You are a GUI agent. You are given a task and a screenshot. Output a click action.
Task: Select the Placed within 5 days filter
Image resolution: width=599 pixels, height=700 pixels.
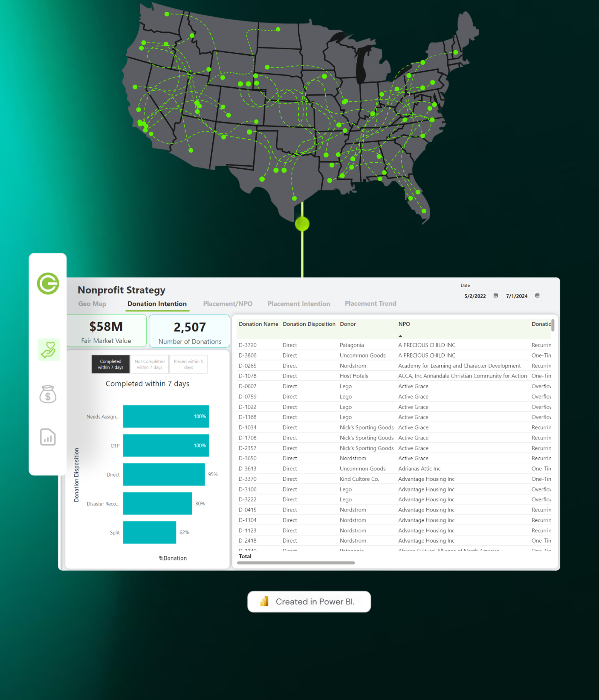click(x=188, y=364)
